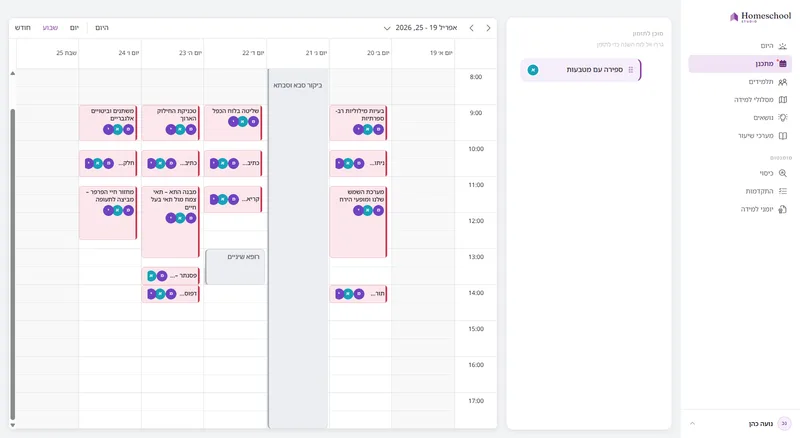Open כיסוי magnifier icon
The height and width of the screenshot is (438, 800).
783,173
